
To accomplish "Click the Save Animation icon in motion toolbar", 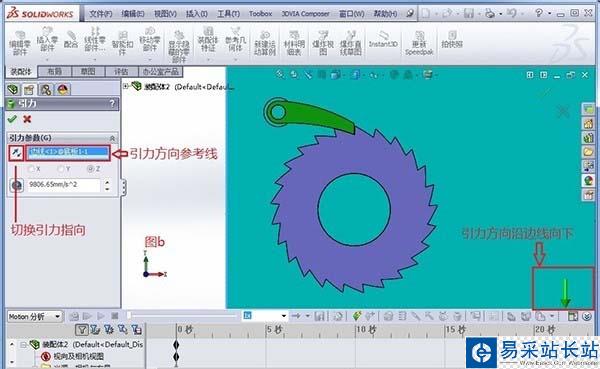I will click(319, 316).
